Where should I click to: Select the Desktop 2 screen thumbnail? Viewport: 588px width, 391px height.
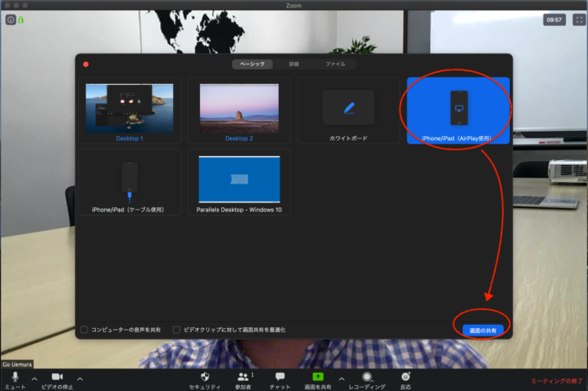(239, 111)
